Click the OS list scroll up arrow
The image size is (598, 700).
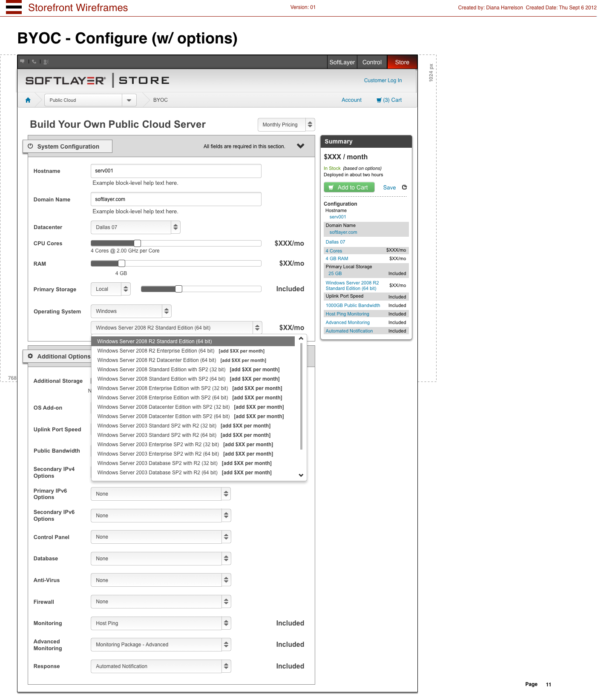(301, 339)
